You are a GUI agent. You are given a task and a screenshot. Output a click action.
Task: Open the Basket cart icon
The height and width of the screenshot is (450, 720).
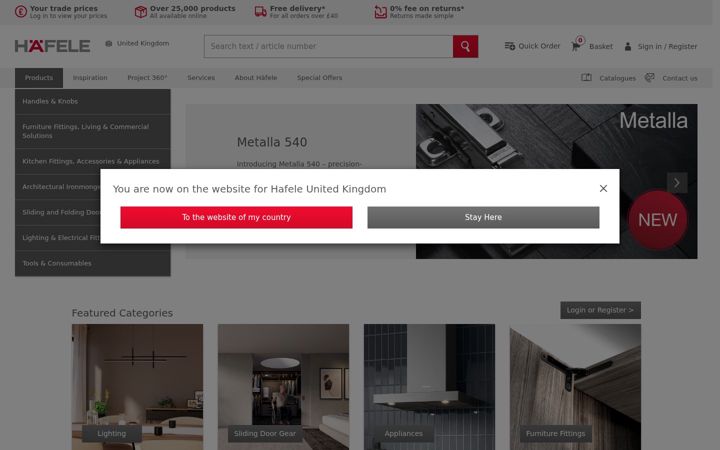point(575,46)
